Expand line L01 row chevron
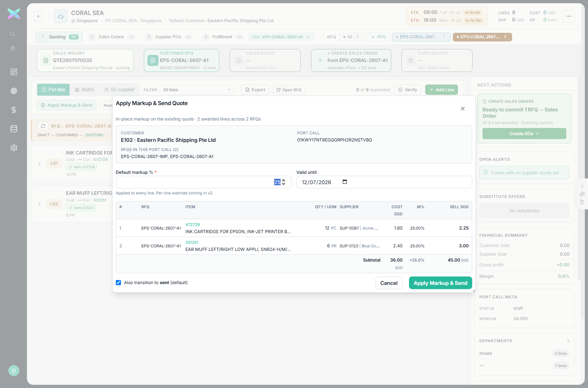 [40, 164]
